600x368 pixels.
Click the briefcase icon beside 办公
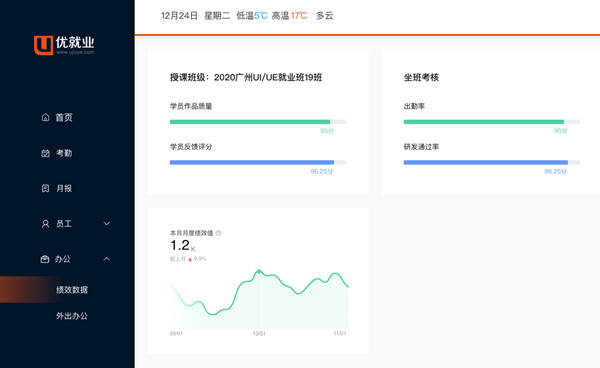45,259
